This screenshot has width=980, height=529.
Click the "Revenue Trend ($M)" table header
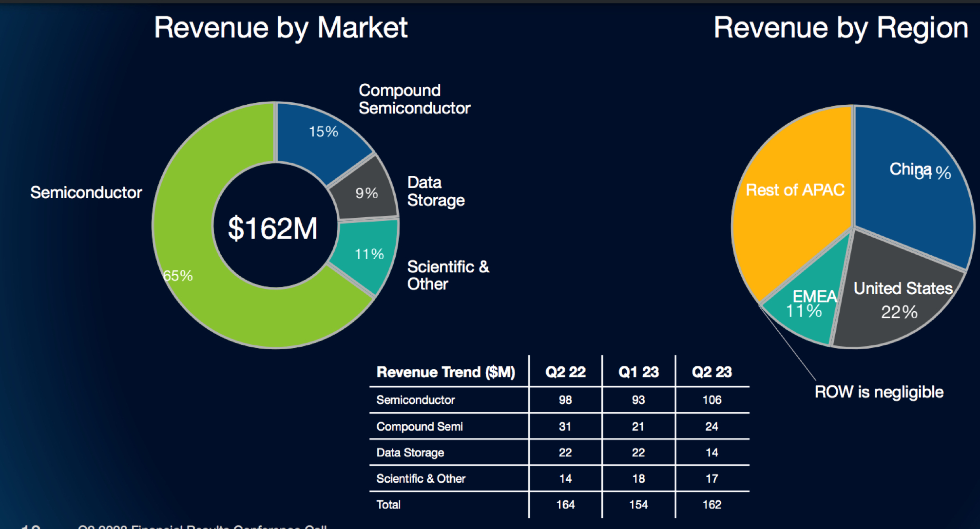[x=446, y=372]
